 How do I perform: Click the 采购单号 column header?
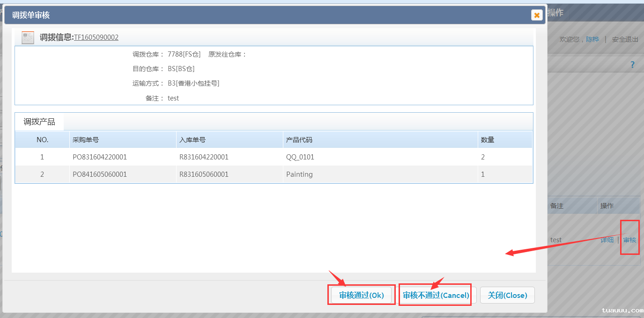coord(86,140)
